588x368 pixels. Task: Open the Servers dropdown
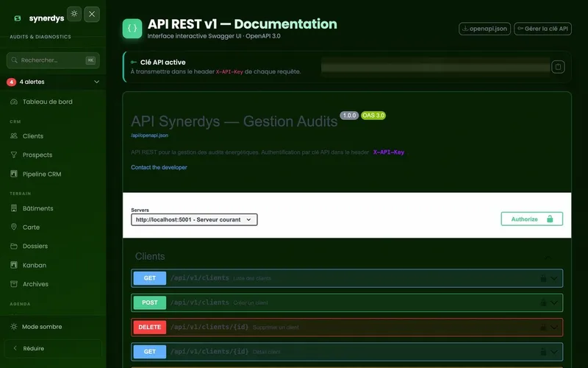[194, 219]
